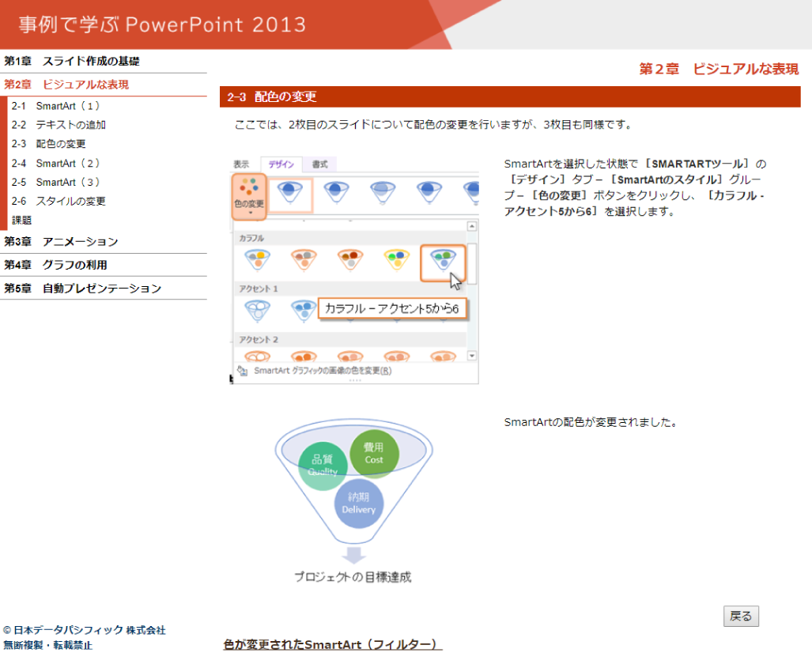The image size is (812, 664).
Task: Click the color gallery scroll up arrow
Action: 472,226
